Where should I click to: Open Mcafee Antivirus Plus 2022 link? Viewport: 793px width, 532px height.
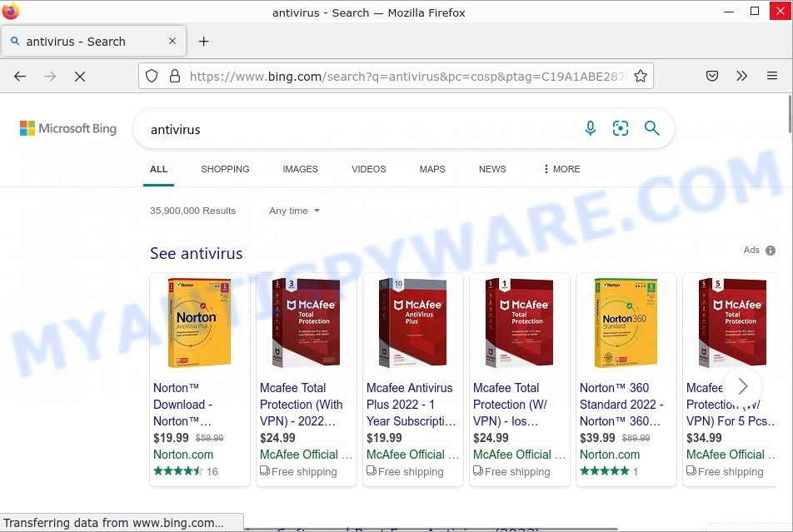[x=411, y=405]
